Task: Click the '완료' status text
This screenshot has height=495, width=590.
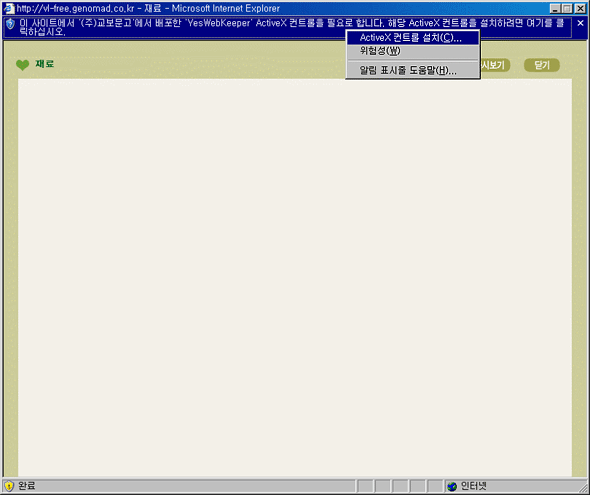Action: pyautogui.click(x=27, y=486)
